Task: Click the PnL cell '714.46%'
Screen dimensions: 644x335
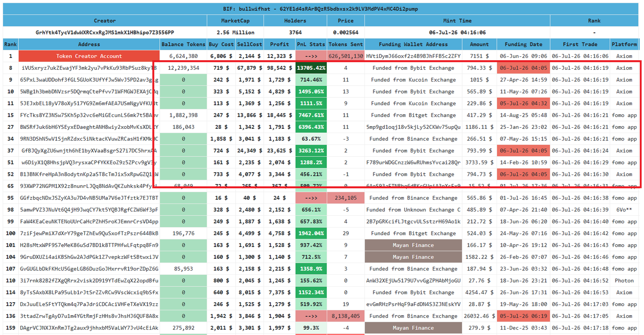Action: (x=311, y=79)
